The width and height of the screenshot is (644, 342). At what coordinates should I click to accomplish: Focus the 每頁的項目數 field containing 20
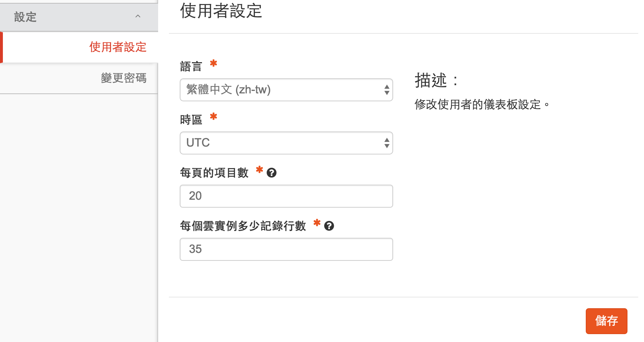pyautogui.click(x=286, y=196)
